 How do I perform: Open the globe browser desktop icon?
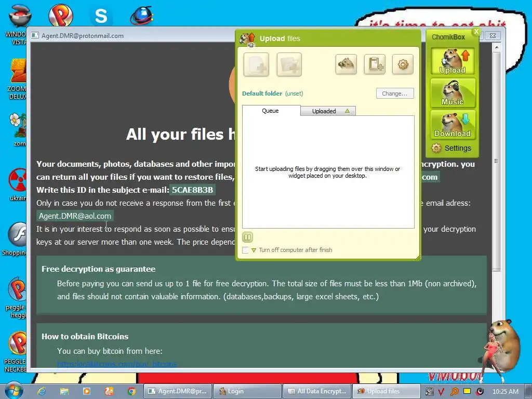tap(142, 16)
